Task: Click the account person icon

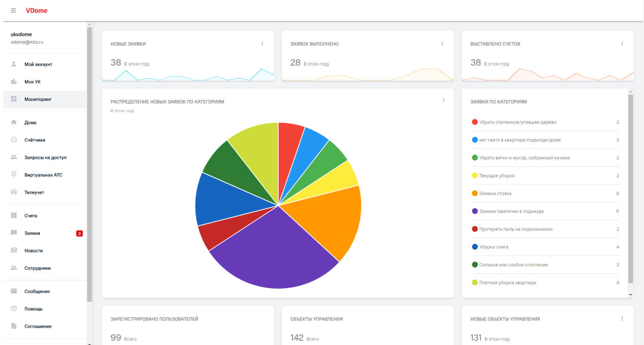Action: click(x=14, y=64)
